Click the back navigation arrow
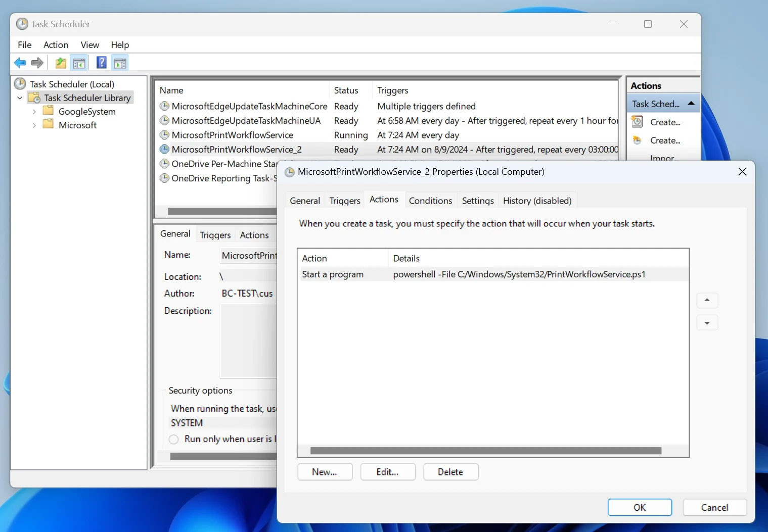This screenshot has height=532, width=768. click(x=20, y=62)
